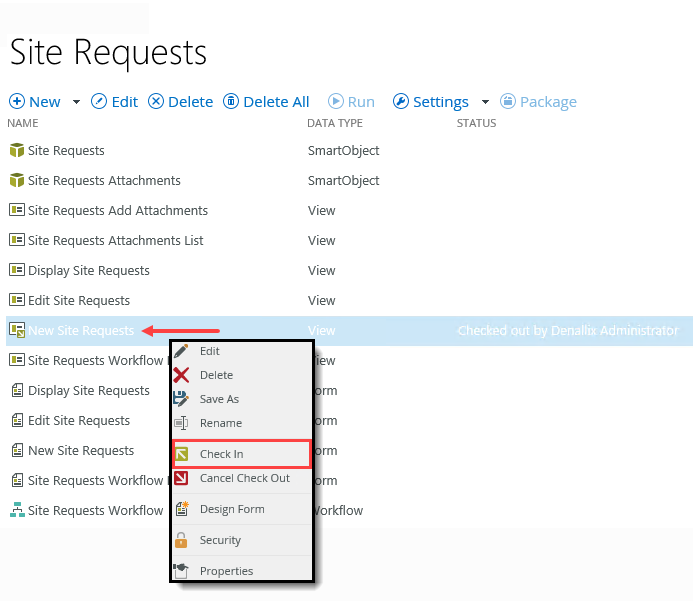
Task: Click the view icon next to Edit Site Requests
Action: click(x=16, y=301)
